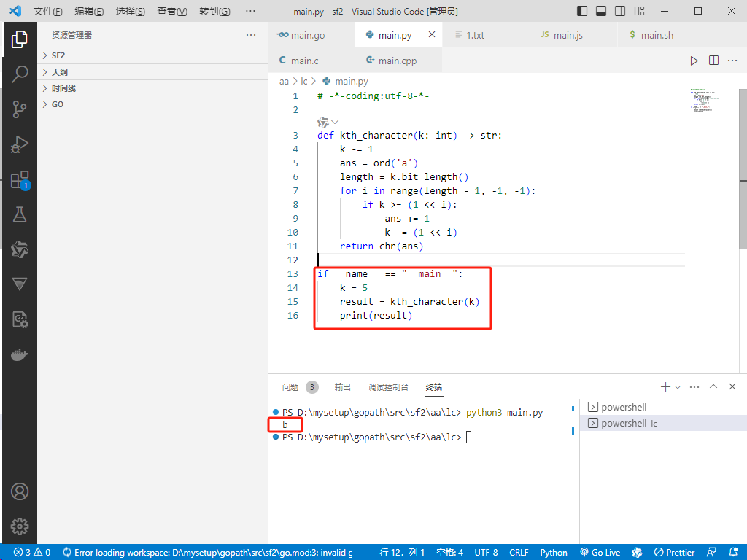Toggle the primary sidebar layout icon
The image size is (747, 560).
tap(581, 11)
